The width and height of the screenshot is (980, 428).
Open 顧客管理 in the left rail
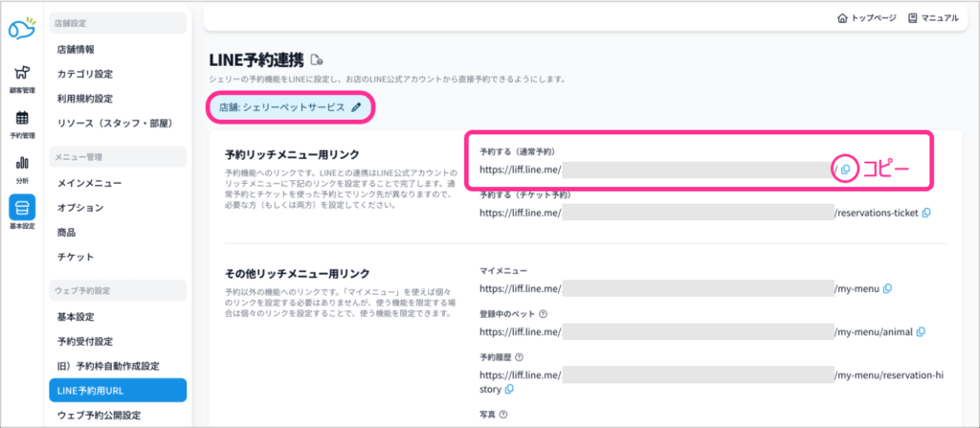[x=21, y=79]
